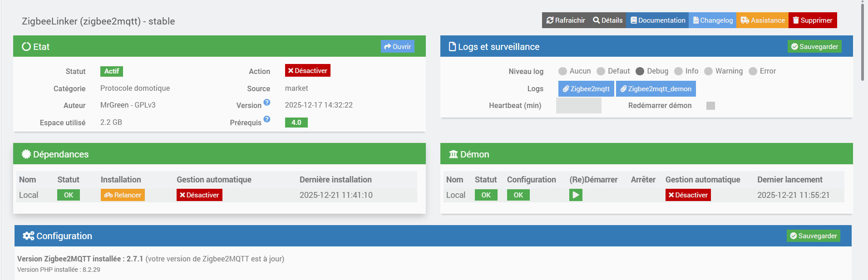Screen dimensions: 868x280
Task: Click Relancer dependencies installation
Action: click(x=123, y=195)
